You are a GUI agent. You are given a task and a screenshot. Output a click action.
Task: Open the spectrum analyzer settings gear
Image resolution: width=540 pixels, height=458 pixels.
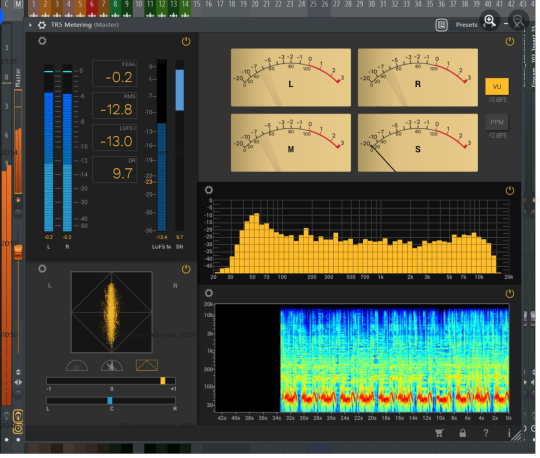[x=209, y=190]
